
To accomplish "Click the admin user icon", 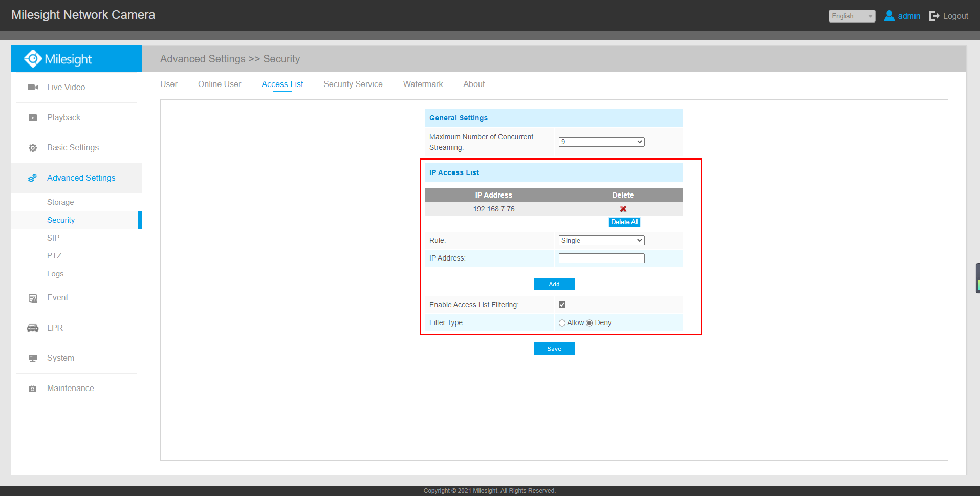I will (889, 16).
